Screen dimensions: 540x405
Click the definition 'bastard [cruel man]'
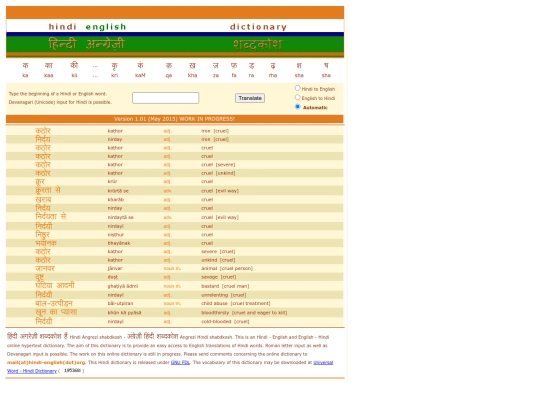click(x=225, y=286)
